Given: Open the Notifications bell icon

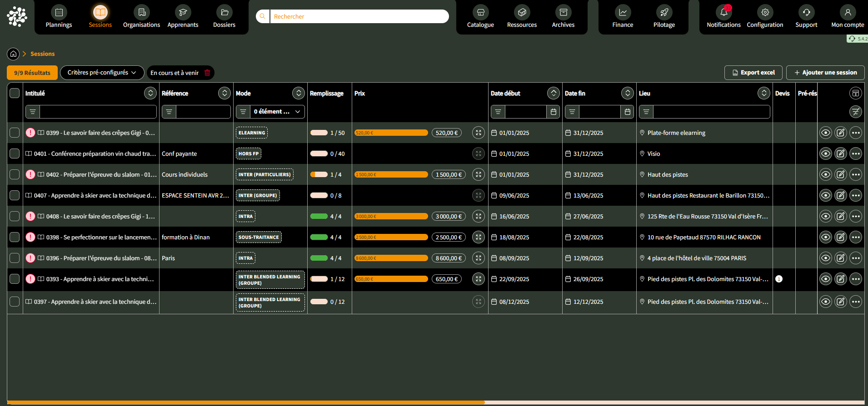Looking at the screenshot, I should [723, 13].
